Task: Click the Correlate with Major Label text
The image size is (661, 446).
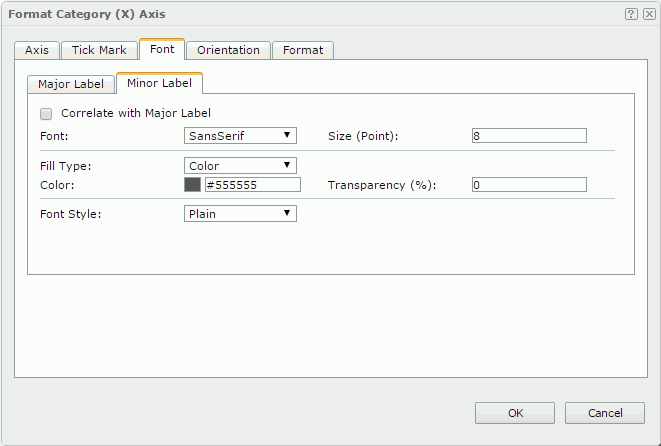Action: tap(136, 113)
